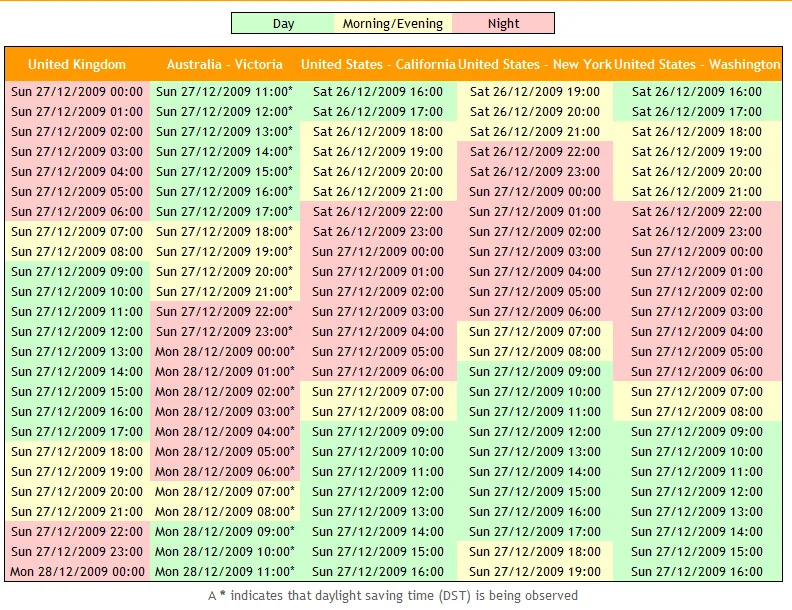The width and height of the screenshot is (792, 610).
Task: Select the United Kingdom column header
Action: click(77, 64)
